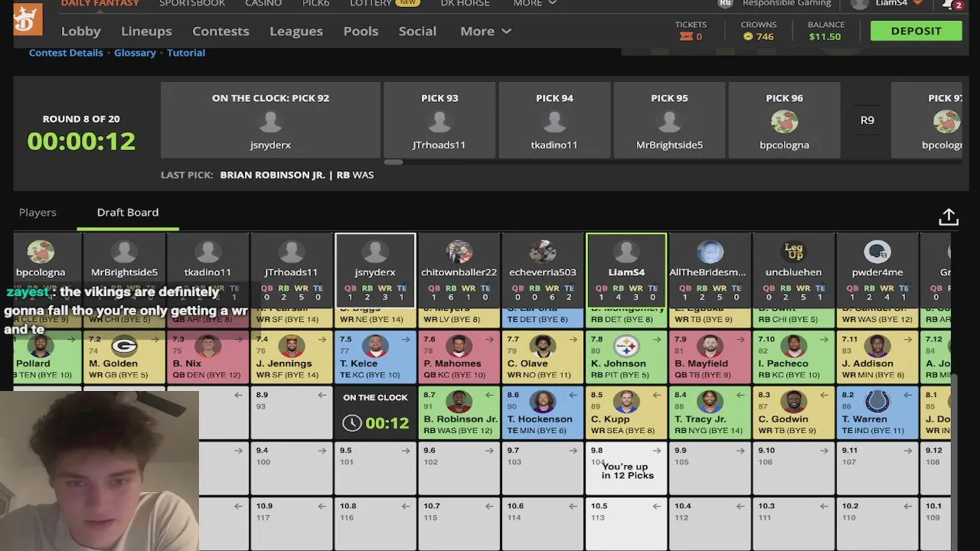Click the On The Clock timer cell

[x=375, y=412]
